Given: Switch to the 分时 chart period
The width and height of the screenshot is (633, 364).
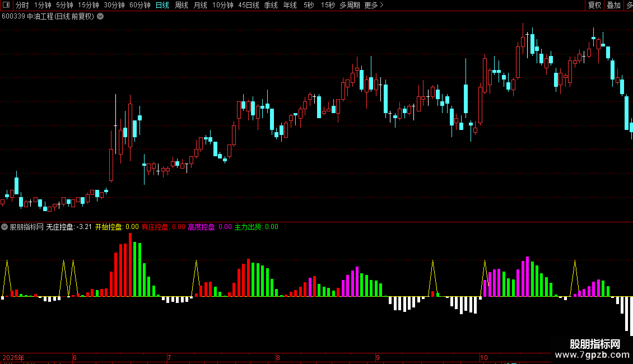Looking at the screenshot, I should pyautogui.click(x=22, y=5).
